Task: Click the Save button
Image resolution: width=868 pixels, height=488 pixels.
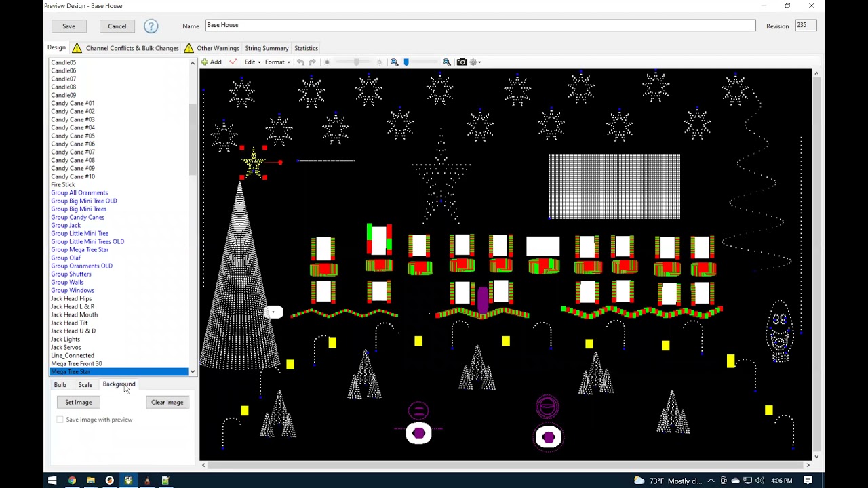Action: tap(68, 26)
